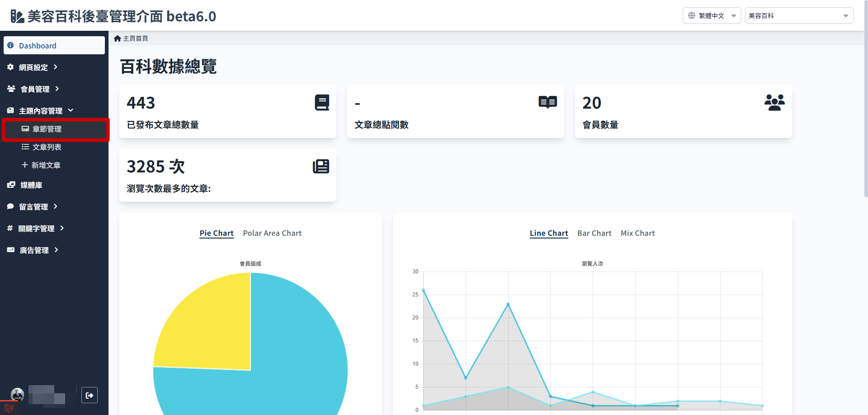
Task: Click the newspaper icon on the 瀏覽次數最多的文章 card
Action: (x=321, y=166)
